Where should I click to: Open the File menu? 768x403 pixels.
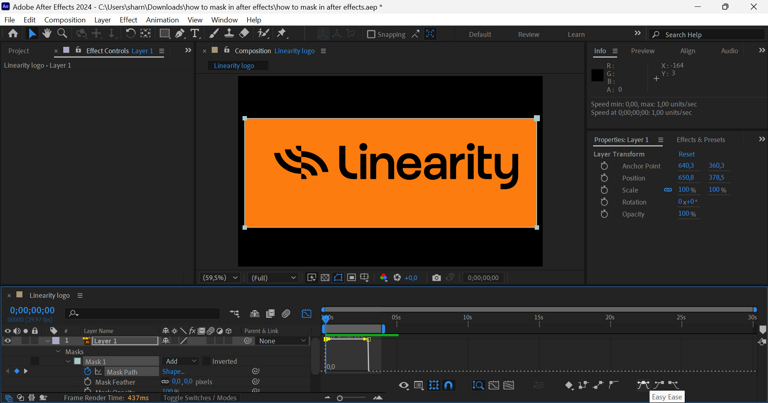coord(9,20)
